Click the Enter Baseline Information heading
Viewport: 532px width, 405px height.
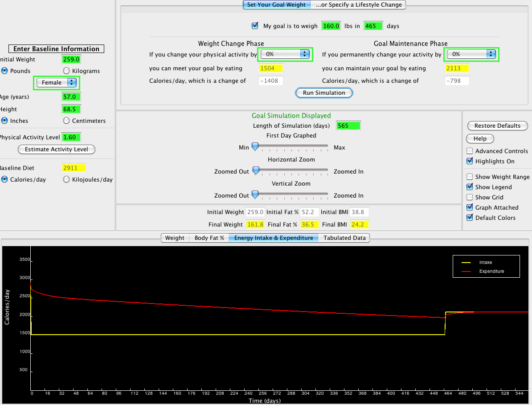tap(56, 49)
